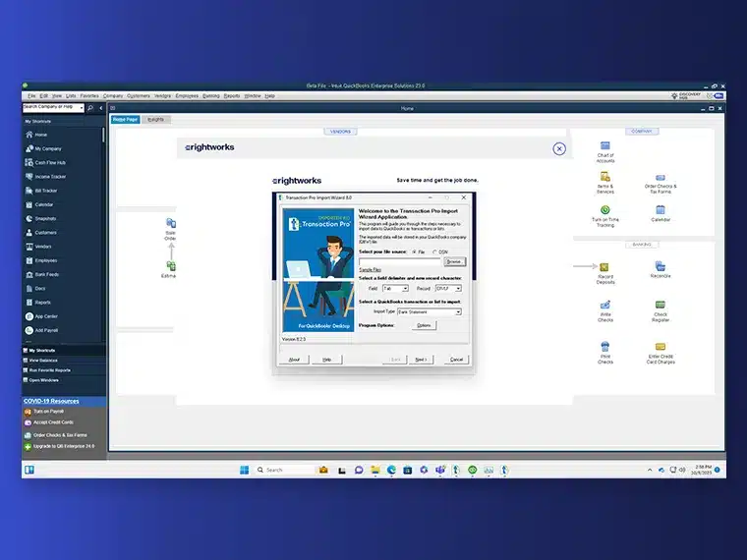This screenshot has width=747, height=560.
Task: Click the Next button in wizard
Action: [x=421, y=360]
